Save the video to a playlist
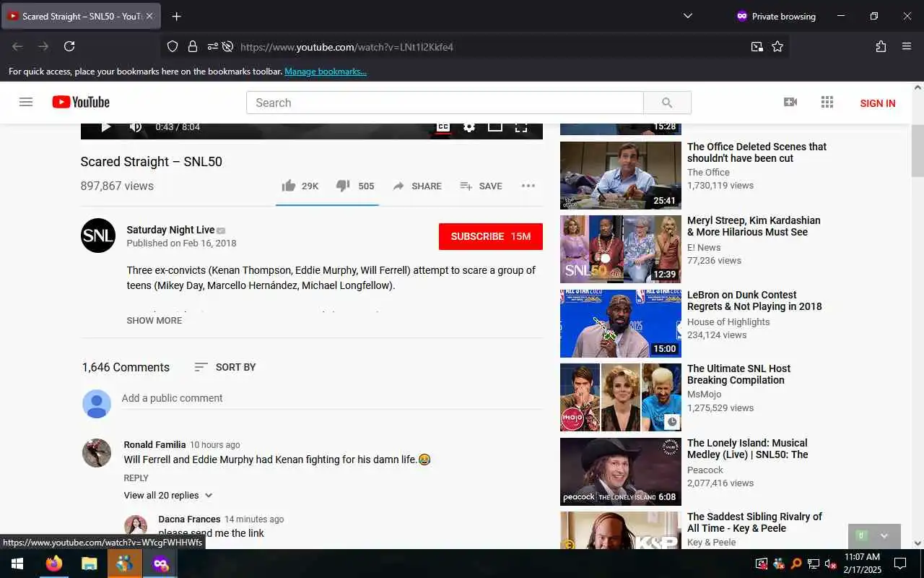Viewport: 924px width, 578px height. [481, 186]
